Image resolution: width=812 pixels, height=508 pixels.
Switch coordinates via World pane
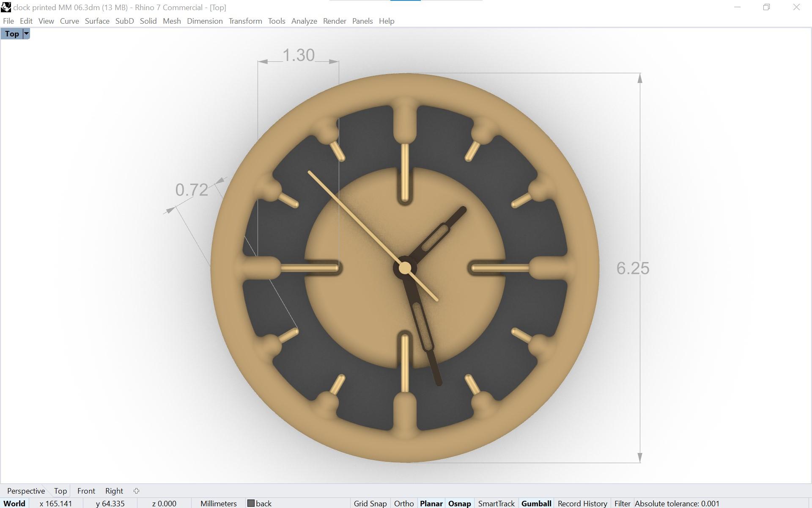point(14,503)
